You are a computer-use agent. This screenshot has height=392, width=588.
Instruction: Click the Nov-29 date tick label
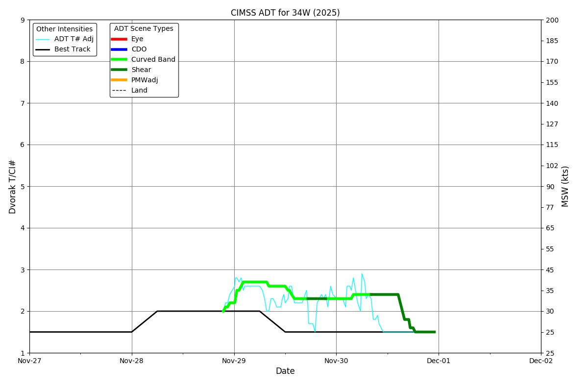click(x=234, y=361)
